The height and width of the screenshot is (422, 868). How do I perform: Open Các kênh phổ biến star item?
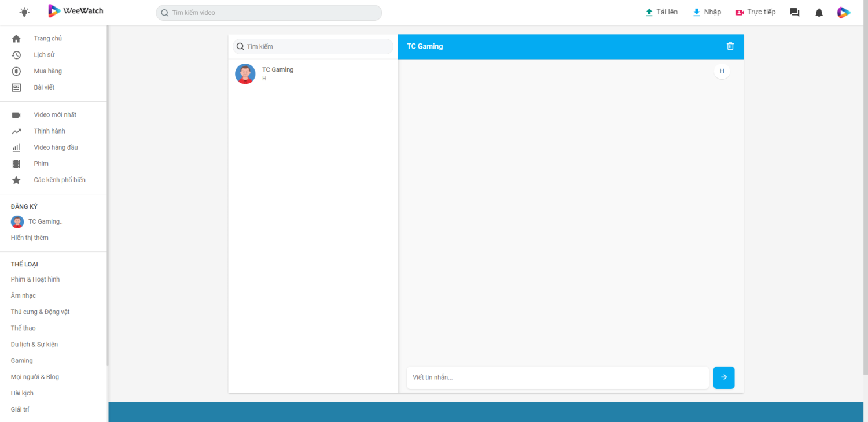point(59,180)
